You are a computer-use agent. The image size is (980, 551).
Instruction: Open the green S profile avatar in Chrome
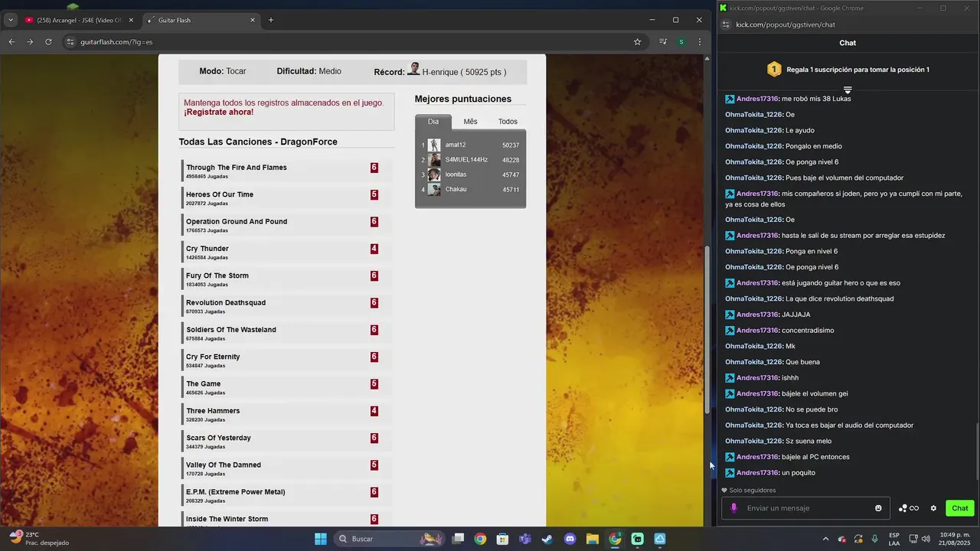(681, 42)
